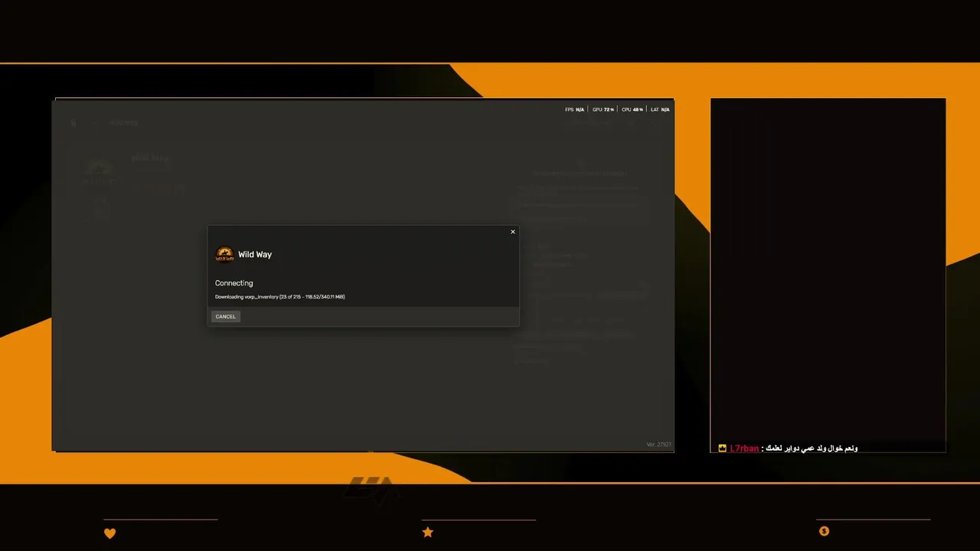Click the LAT N/A overlay readout

point(660,109)
